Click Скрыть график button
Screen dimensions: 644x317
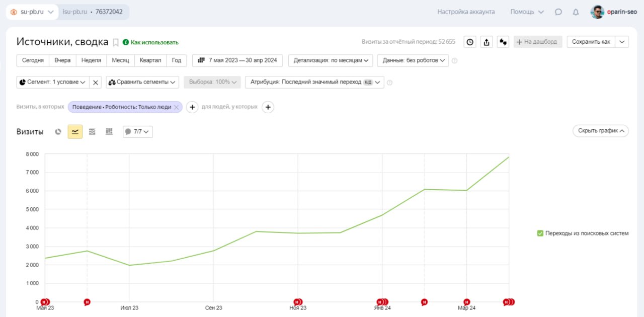600,131
